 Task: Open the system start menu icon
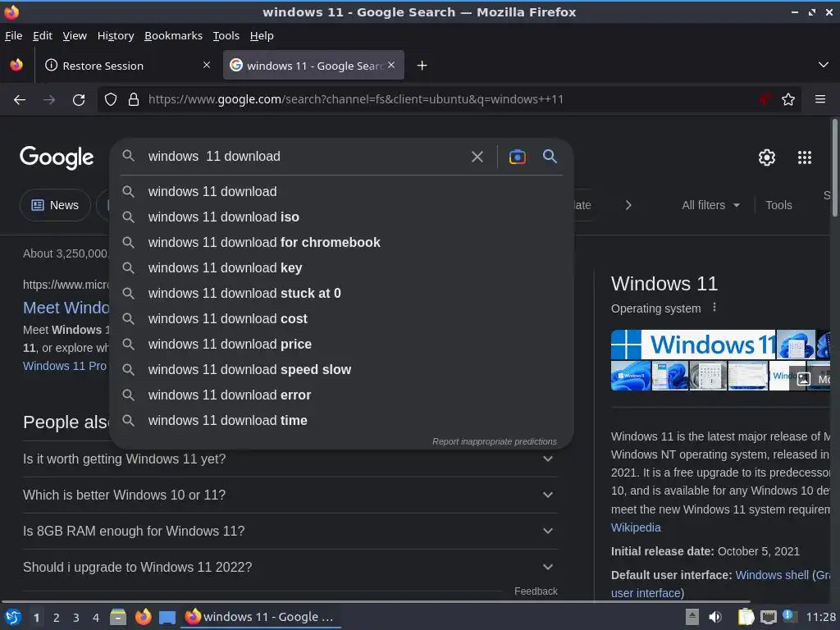tap(13, 617)
